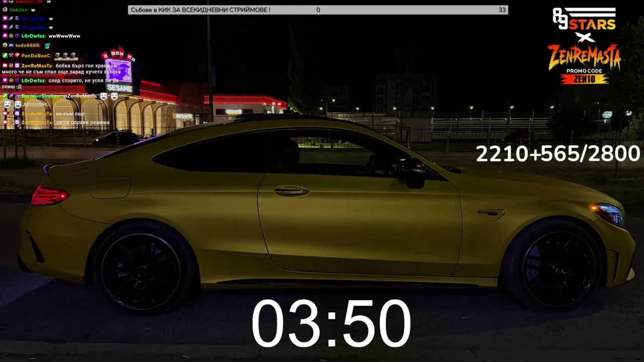Click the green badge beside PanDaBoeC
644x362 pixels.
coord(5,56)
